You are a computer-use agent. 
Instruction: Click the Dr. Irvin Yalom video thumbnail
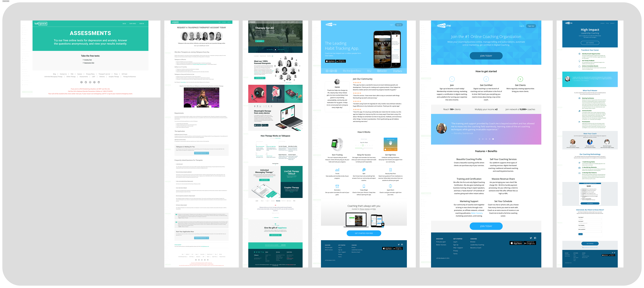[x=201, y=97]
